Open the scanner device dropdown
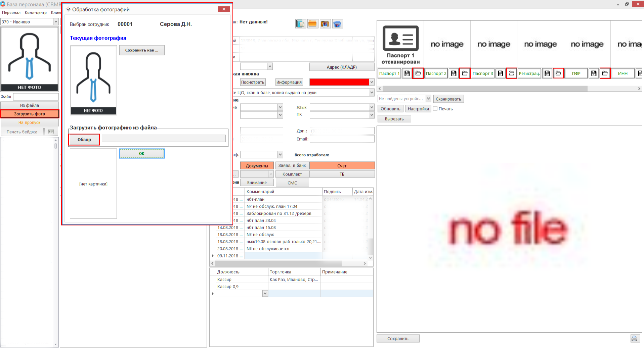Viewport: 644px width, 348px height. (428, 99)
